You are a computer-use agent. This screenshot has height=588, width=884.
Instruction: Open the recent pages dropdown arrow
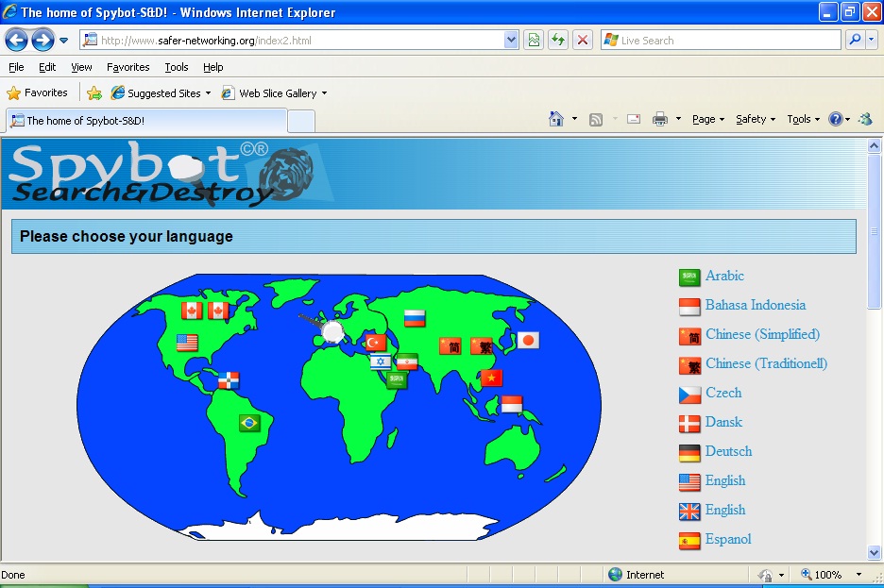coord(63,41)
